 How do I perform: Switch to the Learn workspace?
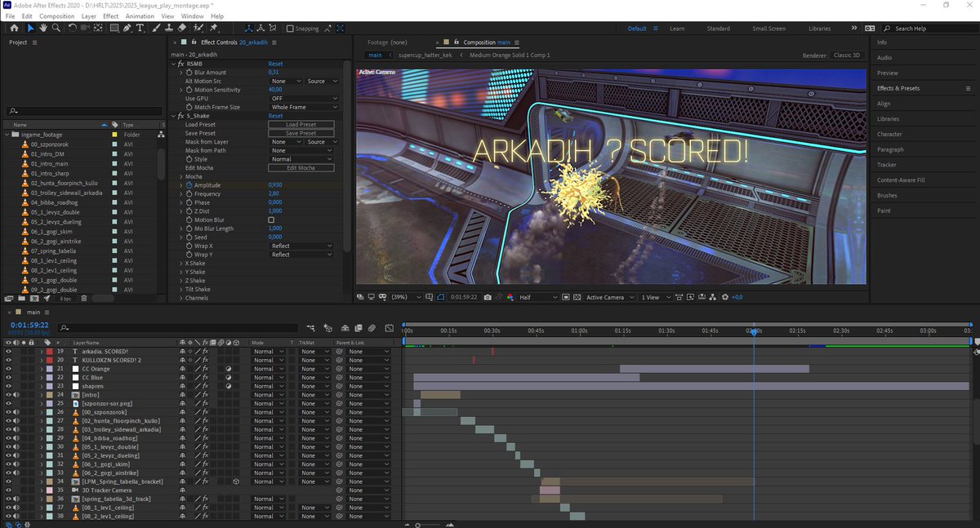coord(677,29)
